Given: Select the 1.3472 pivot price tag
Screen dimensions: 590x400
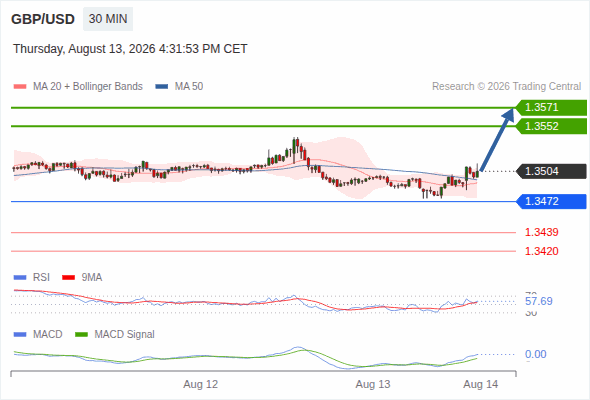Looking at the screenshot, I should tap(551, 201).
